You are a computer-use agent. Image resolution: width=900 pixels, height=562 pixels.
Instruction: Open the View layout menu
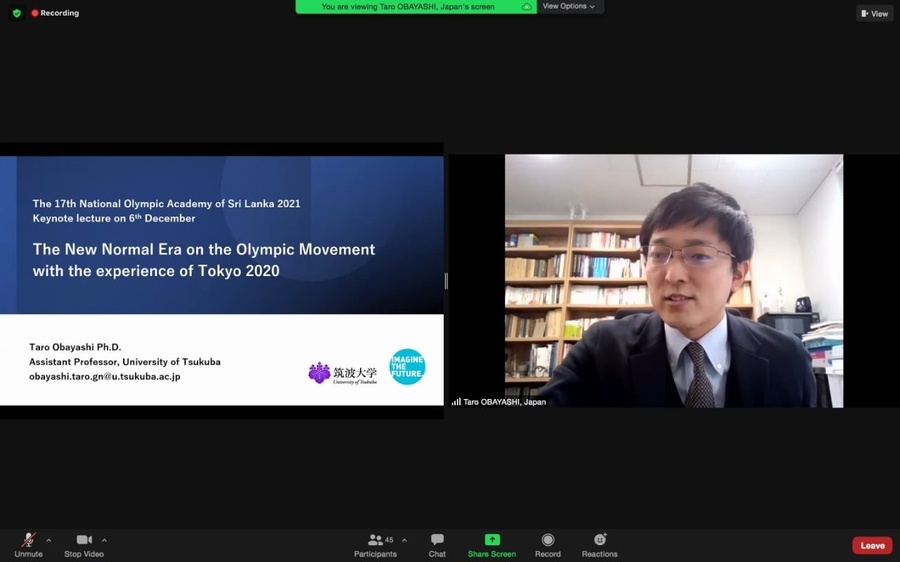[874, 13]
